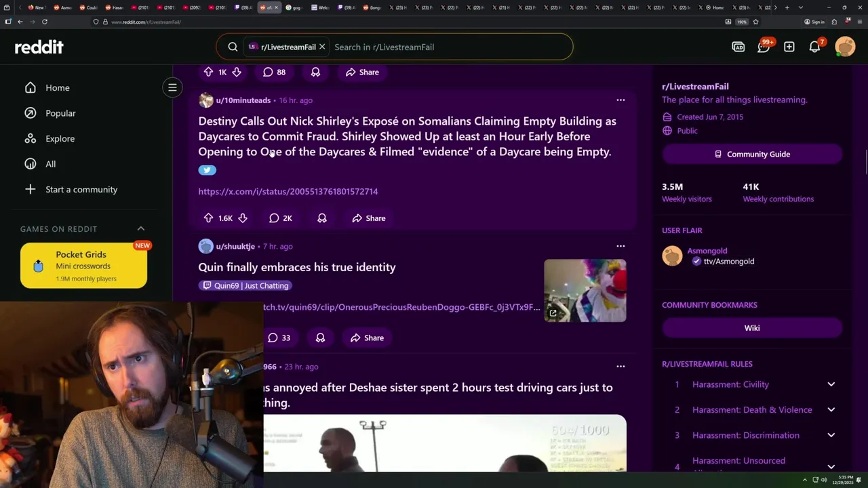This screenshot has height=488, width=868.
Task: Share the top 88-comment post
Action: tap(362, 72)
